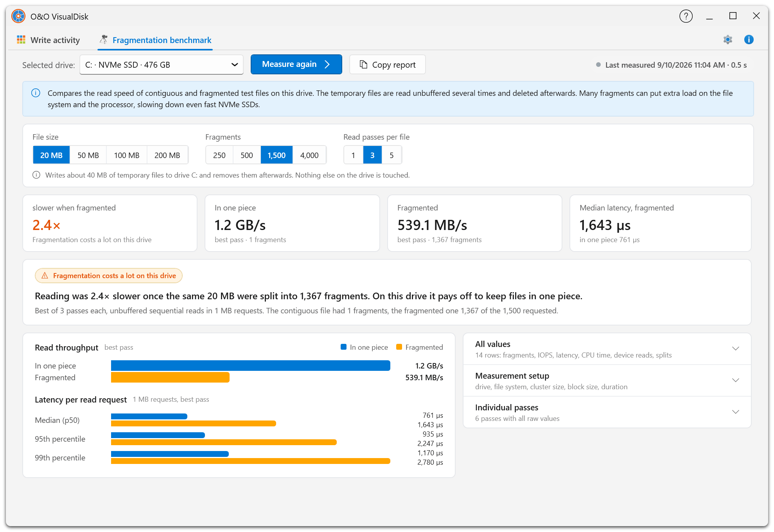
Task: Choose 100 MB file size
Action: 127,155
